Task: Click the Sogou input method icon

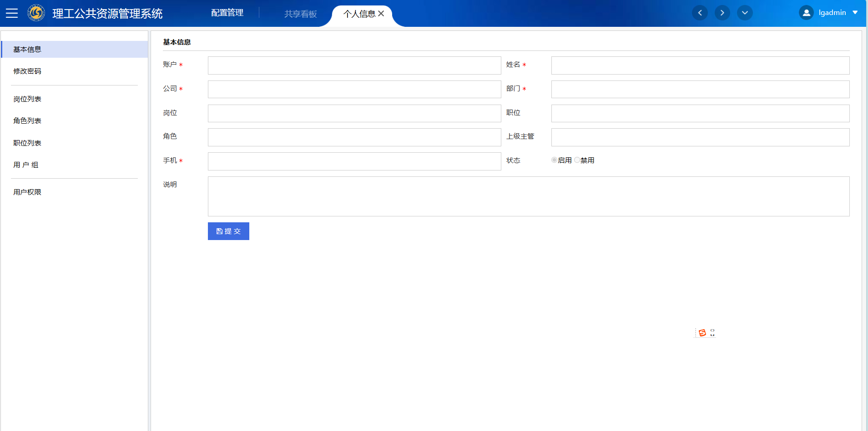Action: [x=702, y=333]
